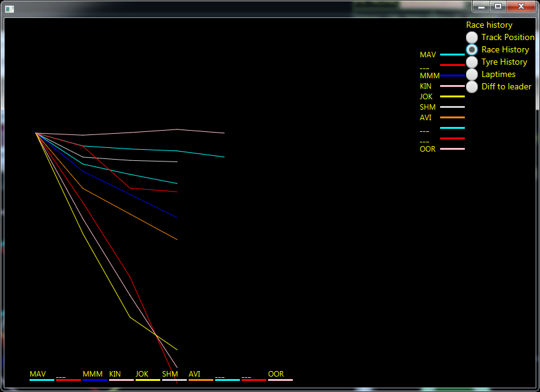The height and width of the screenshot is (392, 540).
Task: Click the orange AVI swatch in right legend
Action: pos(452,118)
